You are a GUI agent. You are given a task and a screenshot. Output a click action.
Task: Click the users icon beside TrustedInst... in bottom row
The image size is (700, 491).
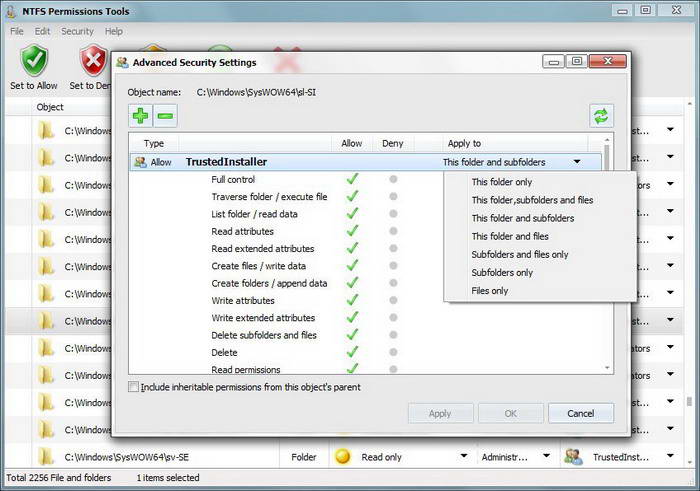pyautogui.click(x=573, y=457)
